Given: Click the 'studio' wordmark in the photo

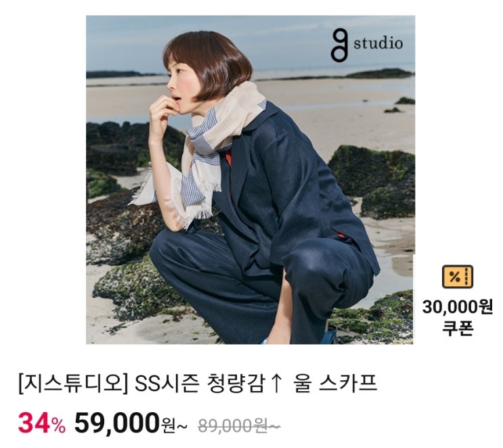Looking at the screenshot, I should (378, 43).
